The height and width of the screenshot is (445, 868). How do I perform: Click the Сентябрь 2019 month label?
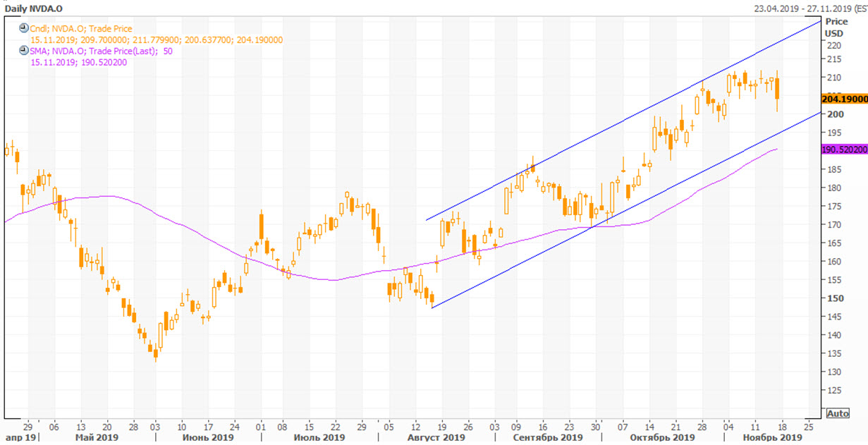[x=548, y=438]
